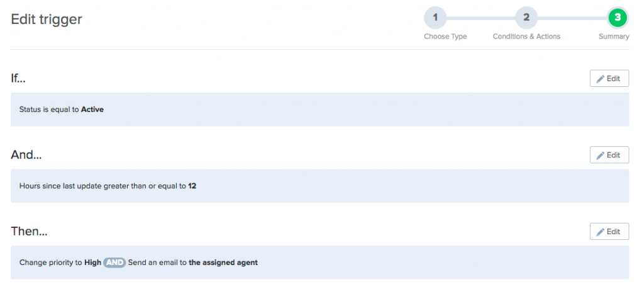The width and height of the screenshot is (644, 289).
Task: Switch to Conditions & Actions step label
Action: point(526,37)
